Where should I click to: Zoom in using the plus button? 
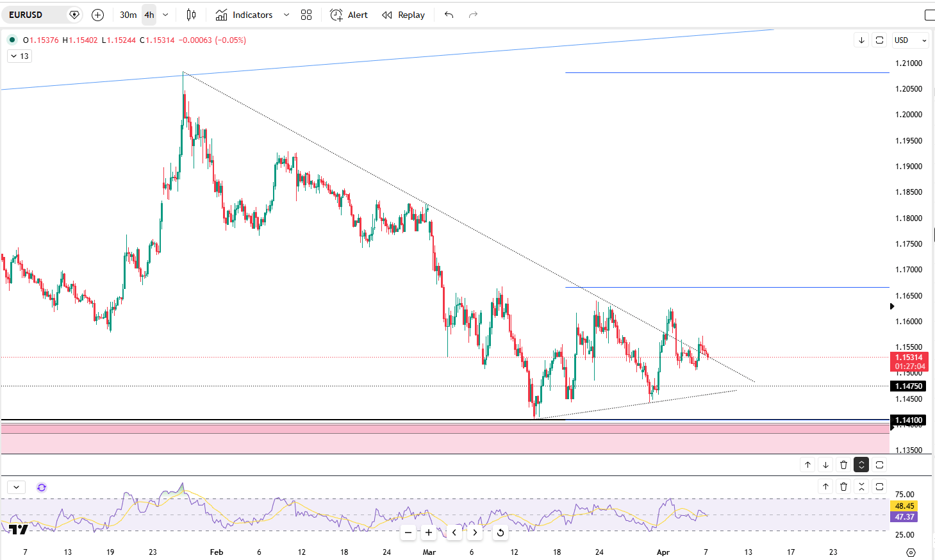[429, 532]
